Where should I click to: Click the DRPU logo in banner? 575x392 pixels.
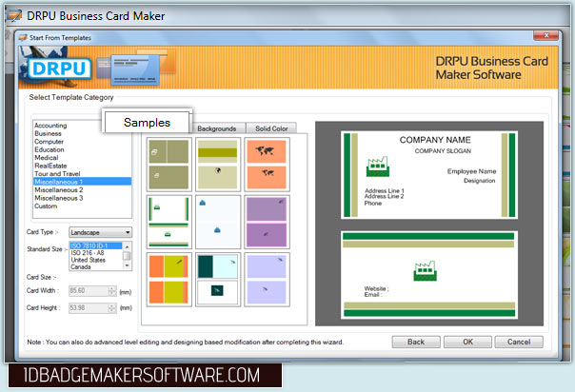[x=59, y=69]
